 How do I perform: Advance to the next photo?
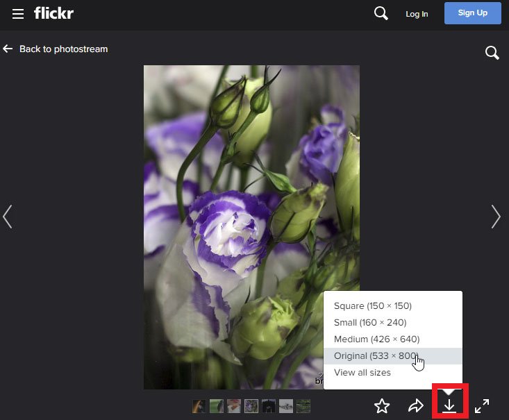coord(495,217)
